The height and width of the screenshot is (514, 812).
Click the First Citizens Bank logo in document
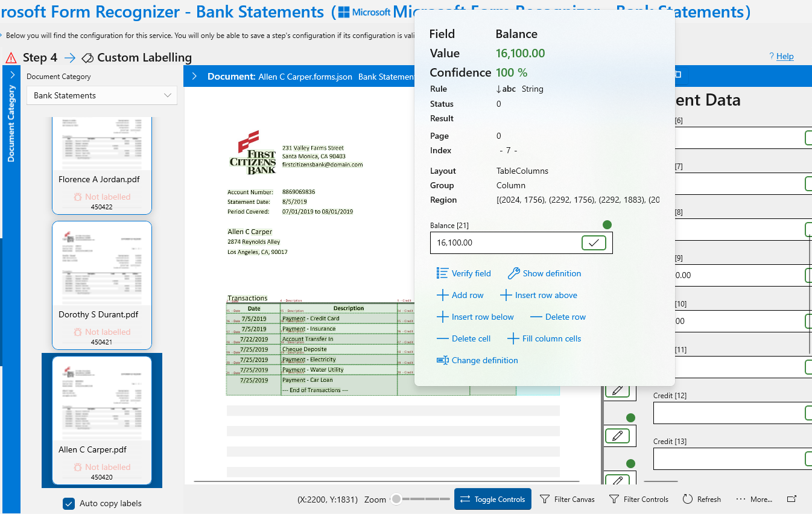pos(253,152)
